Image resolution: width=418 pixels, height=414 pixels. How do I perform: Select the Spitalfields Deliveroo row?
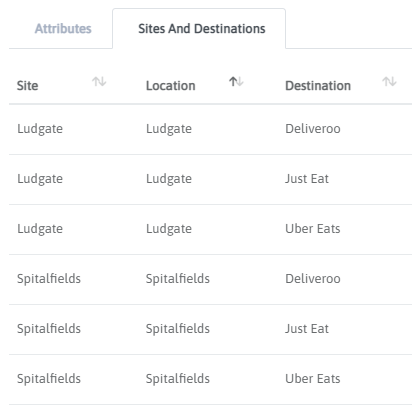(210, 279)
